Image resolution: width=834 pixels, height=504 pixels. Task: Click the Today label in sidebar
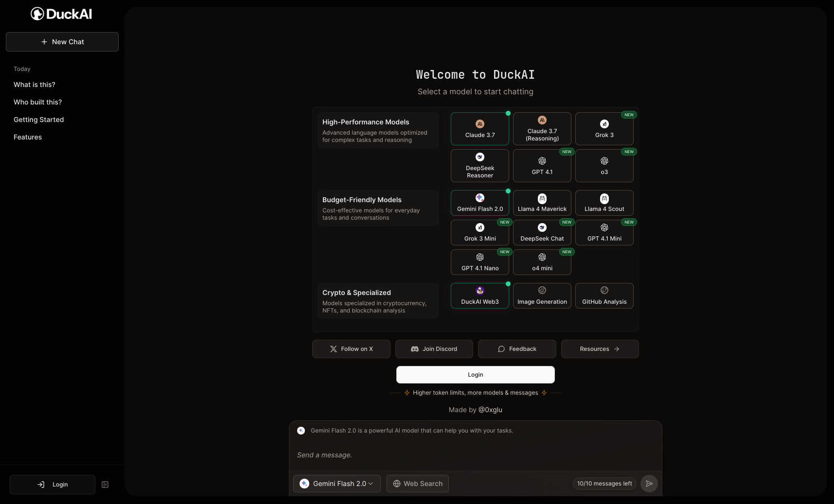(22, 69)
